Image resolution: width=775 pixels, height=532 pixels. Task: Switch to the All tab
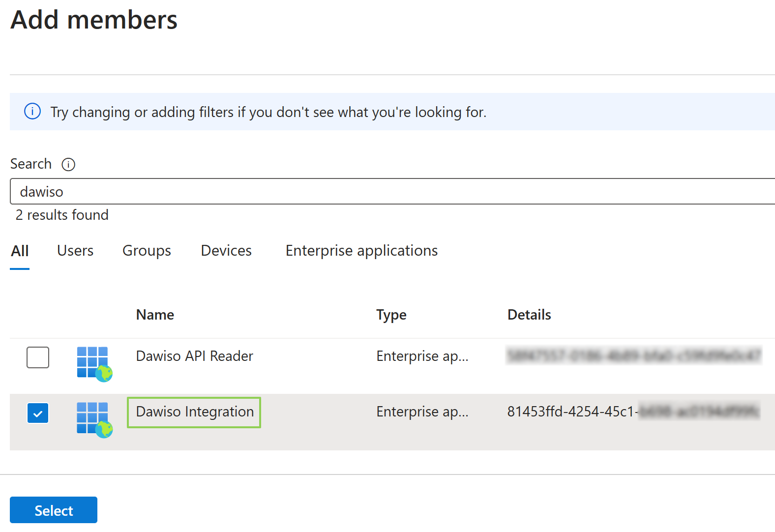pos(20,251)
